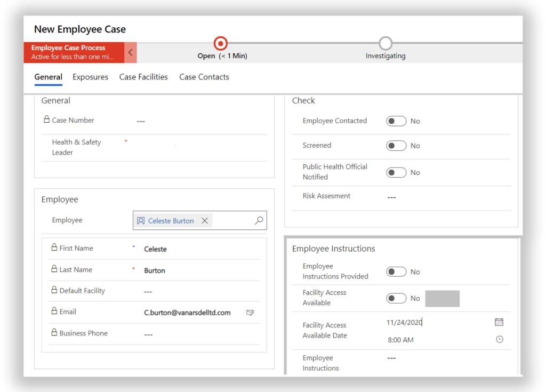The image size is (546, 392).
Task: Toggle Employee Contacted switch
Action: [x=396, y=121]
